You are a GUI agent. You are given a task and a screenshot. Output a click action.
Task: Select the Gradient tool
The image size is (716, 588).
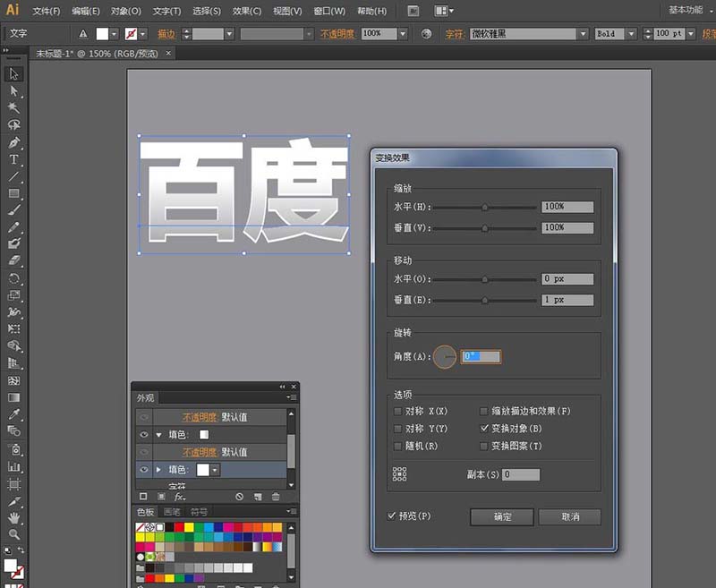click(13, 397)
